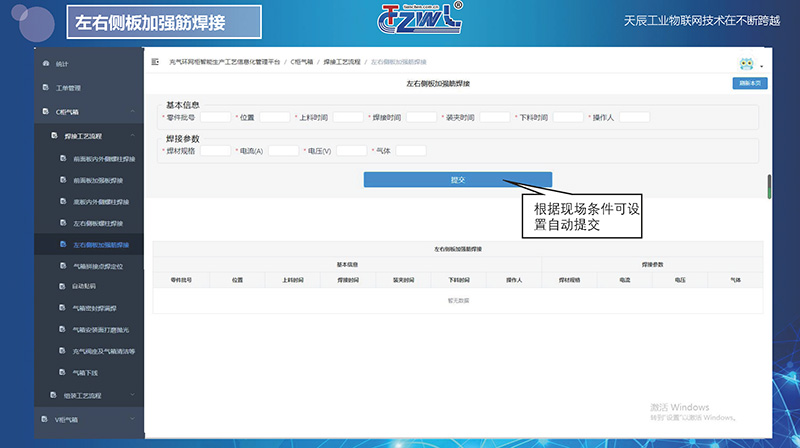Expand the V柜气箱 menu chevron
800x448 pixels.
132,419
